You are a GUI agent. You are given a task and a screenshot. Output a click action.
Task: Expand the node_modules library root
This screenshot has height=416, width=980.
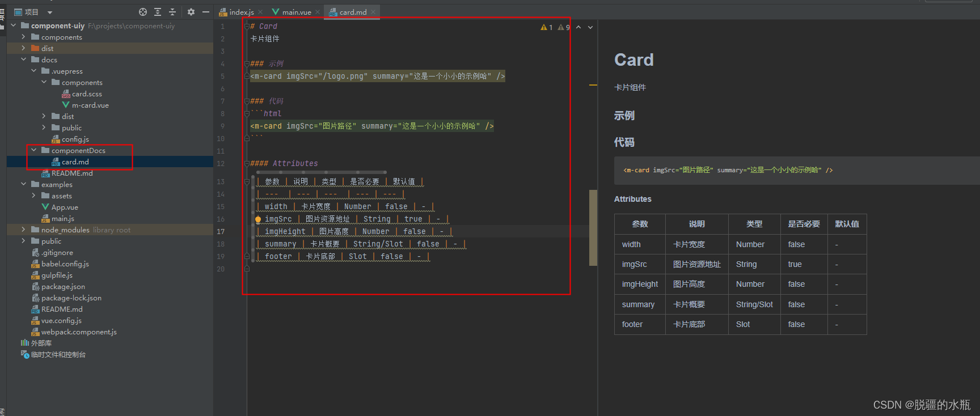(23, 230)
